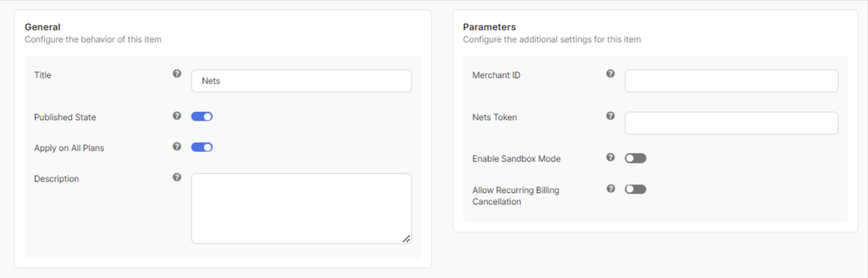Click the help icon beside Published State
This screenshot has width=868, height=278.
[x=177, y=116]
